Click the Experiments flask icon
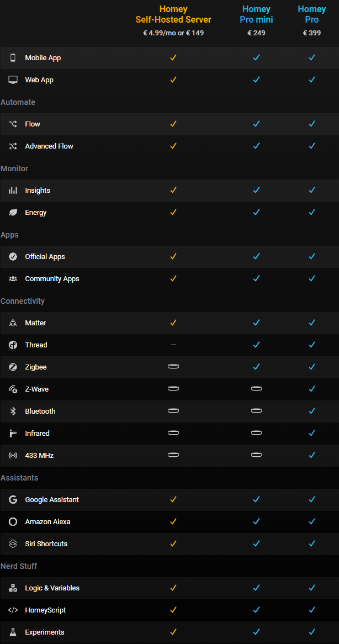 (x=13, y=632)
